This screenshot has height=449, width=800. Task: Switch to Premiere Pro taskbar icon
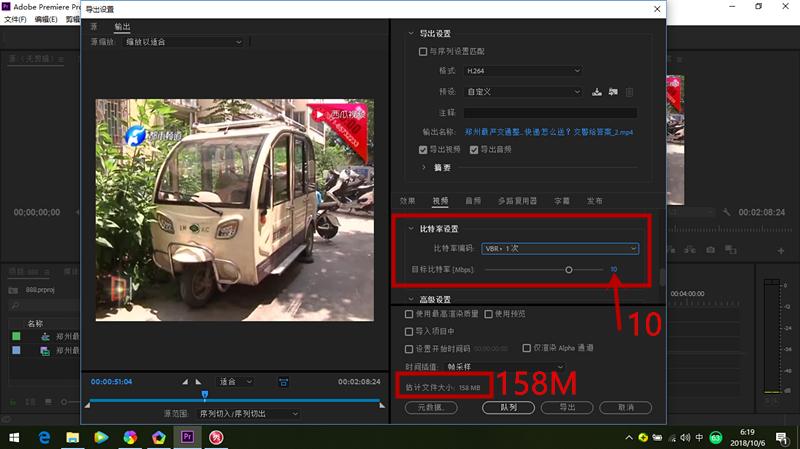click(187, 437)
